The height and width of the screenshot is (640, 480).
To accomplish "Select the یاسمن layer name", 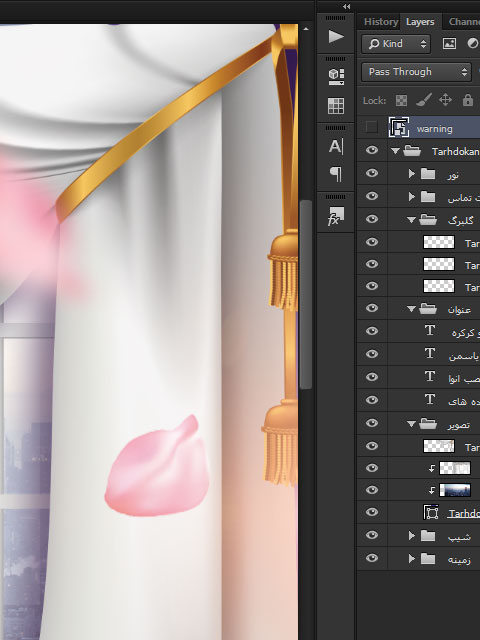I will [x=464, y=356].
